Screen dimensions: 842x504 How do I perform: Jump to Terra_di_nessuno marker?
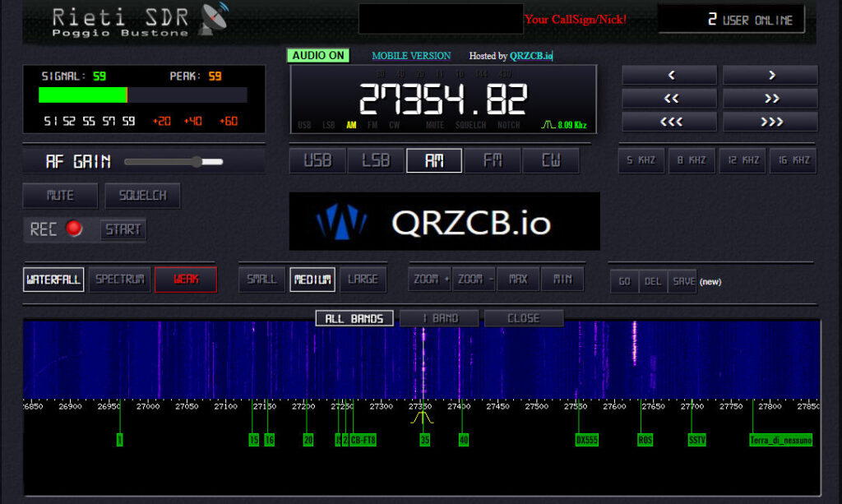[x=781, y=440]
